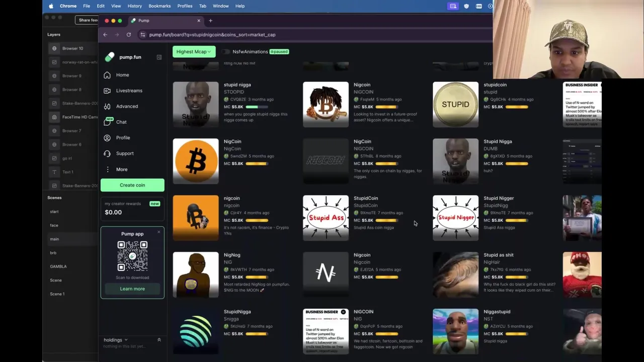Click creator avatar next to 5wndZM

pyautogui.click(x=226, y=156)
